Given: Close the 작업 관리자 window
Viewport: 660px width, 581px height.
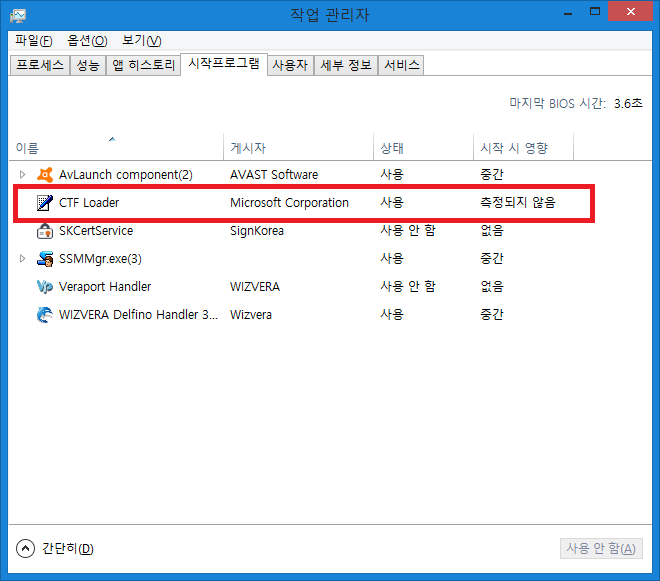Looking at the screenshot, I should click(630, 11).
